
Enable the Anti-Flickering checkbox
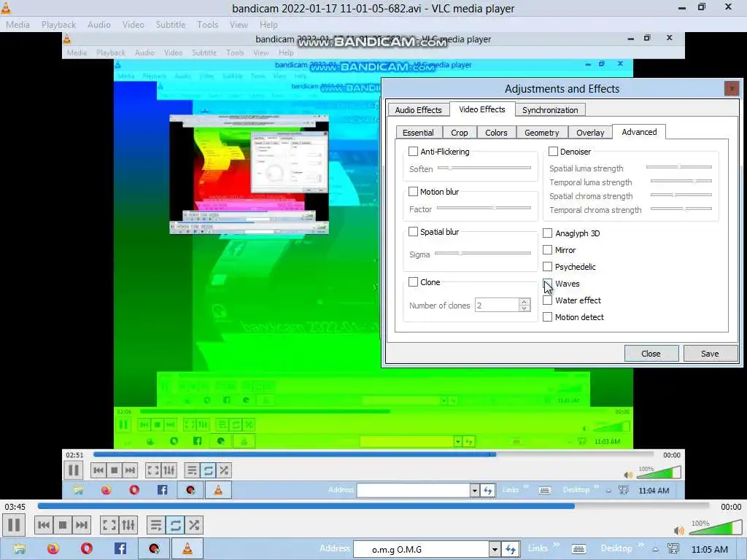(413, 152)
